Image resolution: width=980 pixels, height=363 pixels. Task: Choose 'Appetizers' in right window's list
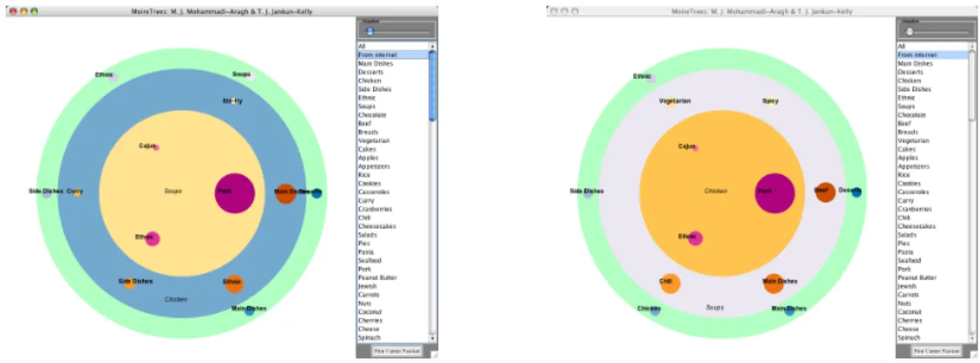coord(932,166)
